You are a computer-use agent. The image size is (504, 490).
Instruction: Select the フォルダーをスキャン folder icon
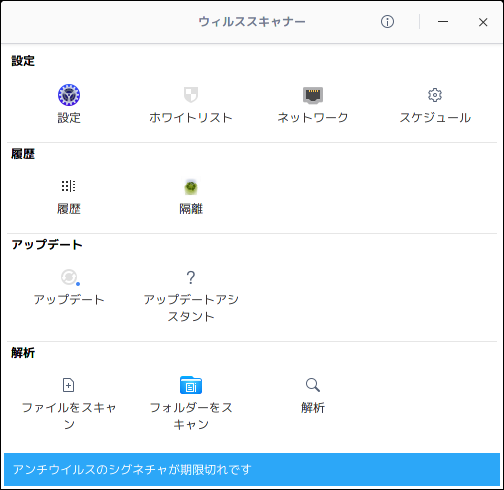191,385
